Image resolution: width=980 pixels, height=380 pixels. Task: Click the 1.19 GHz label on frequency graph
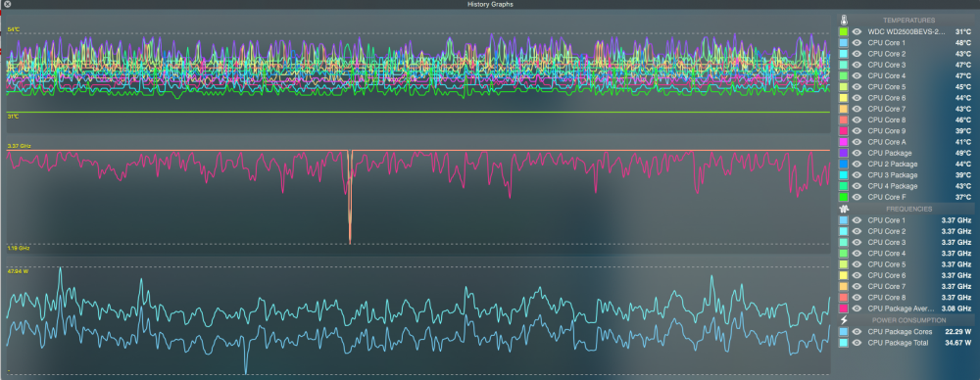(19, 248)
